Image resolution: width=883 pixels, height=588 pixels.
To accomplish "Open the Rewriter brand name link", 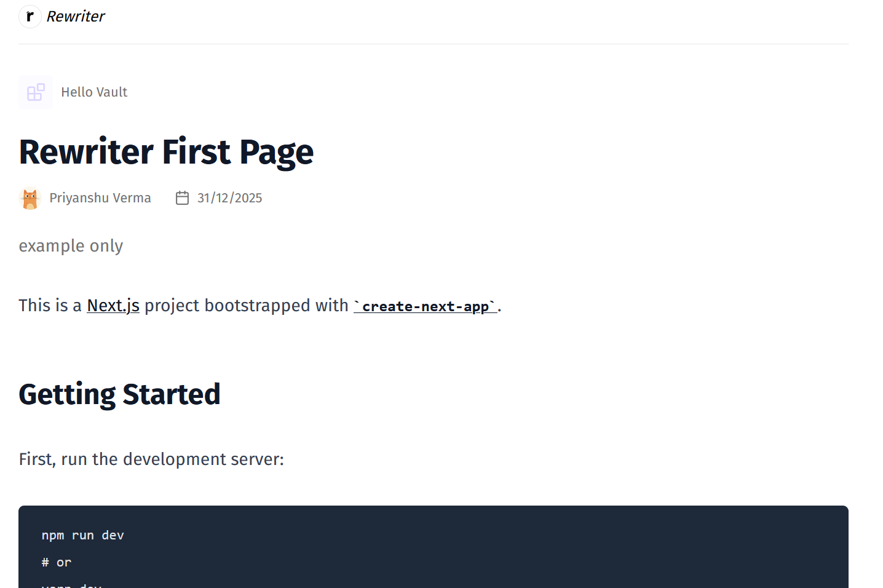I will coord(76,17).
